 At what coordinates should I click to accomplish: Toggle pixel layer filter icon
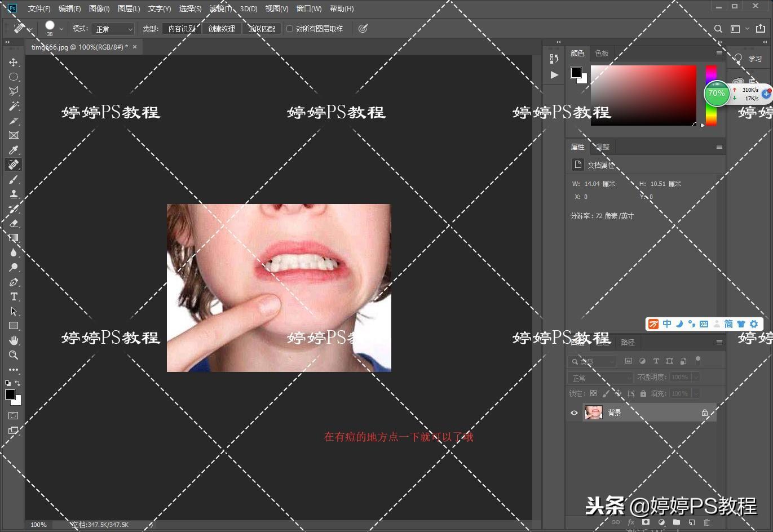tap(629, 361)
